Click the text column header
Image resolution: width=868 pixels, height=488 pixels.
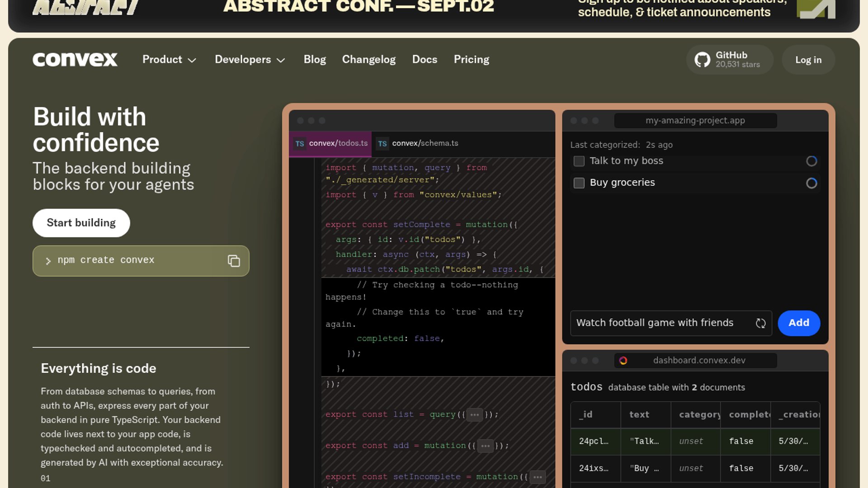(646, 415)
